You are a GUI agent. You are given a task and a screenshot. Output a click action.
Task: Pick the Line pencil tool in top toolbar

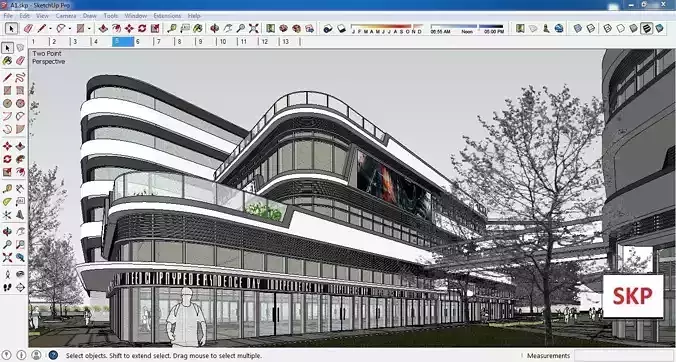[41, 28]
